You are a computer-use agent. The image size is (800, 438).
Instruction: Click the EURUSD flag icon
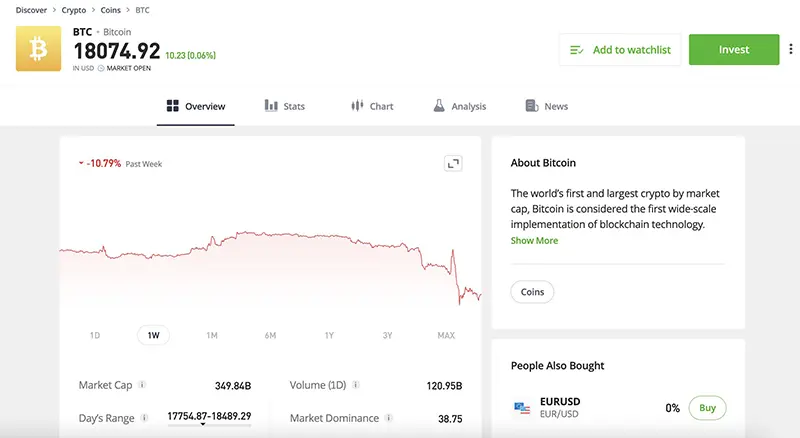pyautogui.click(x=522, y=407)
